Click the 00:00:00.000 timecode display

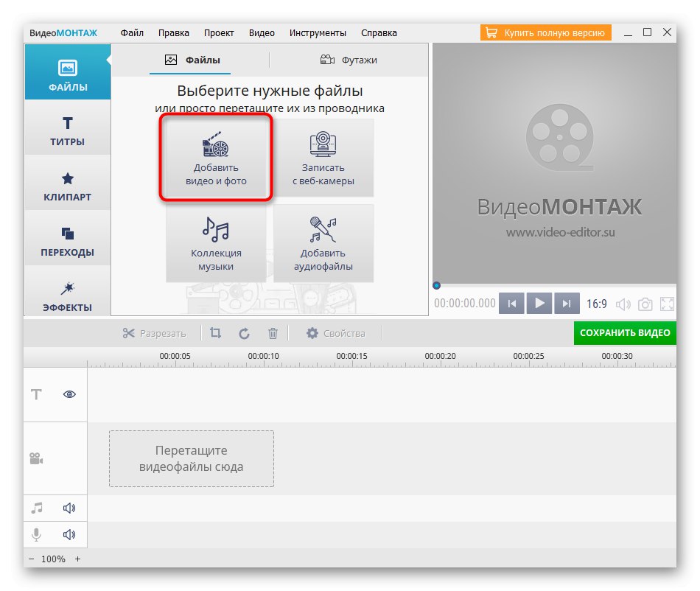(465, 304)
